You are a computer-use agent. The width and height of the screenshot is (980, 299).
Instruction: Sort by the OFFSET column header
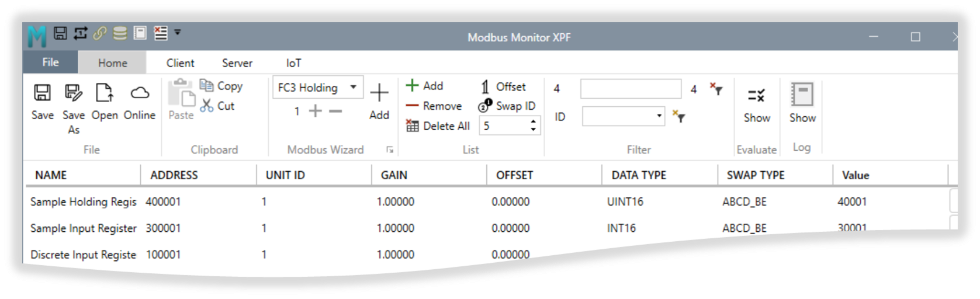pos(514,175)
